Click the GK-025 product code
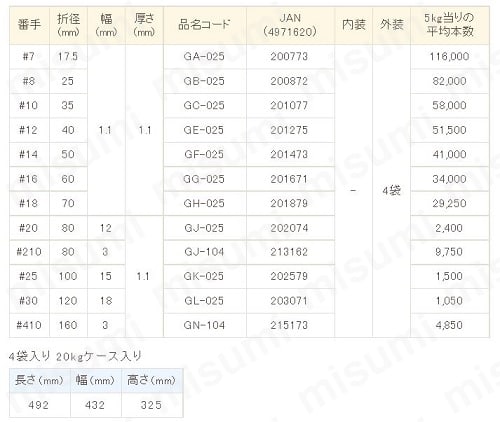 (204, 276)
